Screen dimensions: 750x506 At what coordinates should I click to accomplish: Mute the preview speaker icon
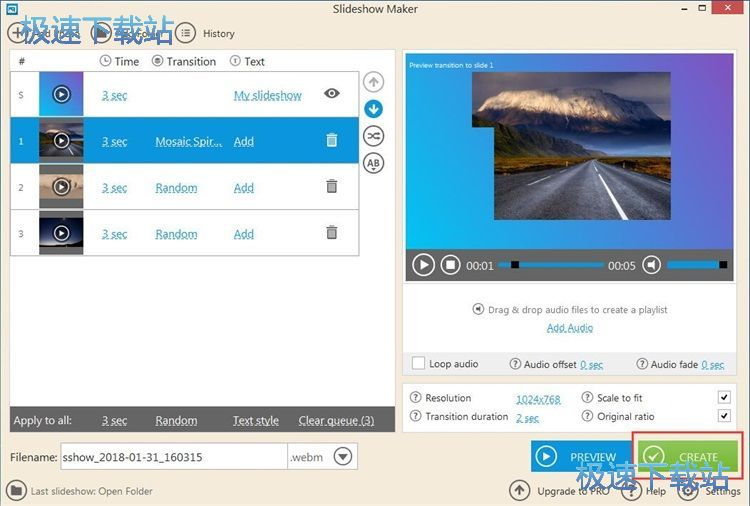pos(652,265)
